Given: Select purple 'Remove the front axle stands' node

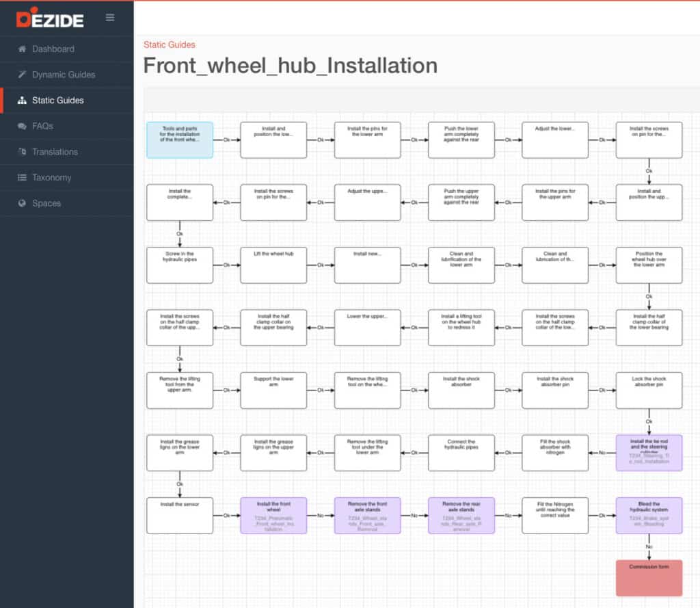Looking at the screenshot, I should pyautogui.click(x=367, y=516).
